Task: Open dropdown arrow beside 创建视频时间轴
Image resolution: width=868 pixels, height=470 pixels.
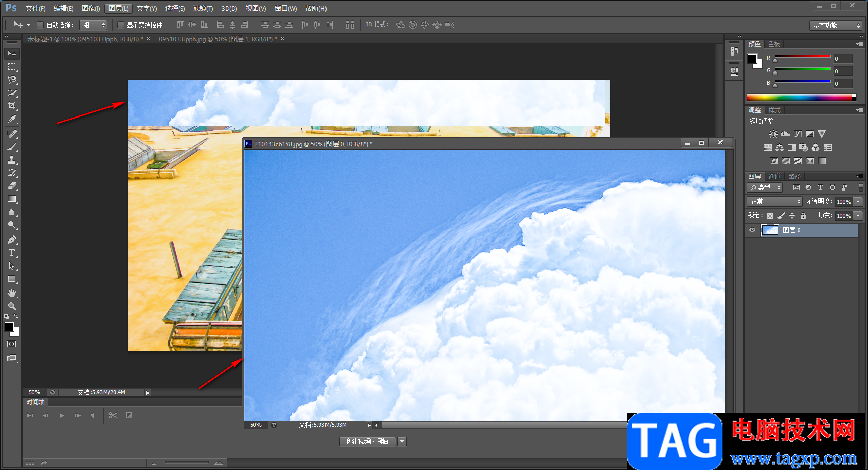Action: click(x=402, y=442)
